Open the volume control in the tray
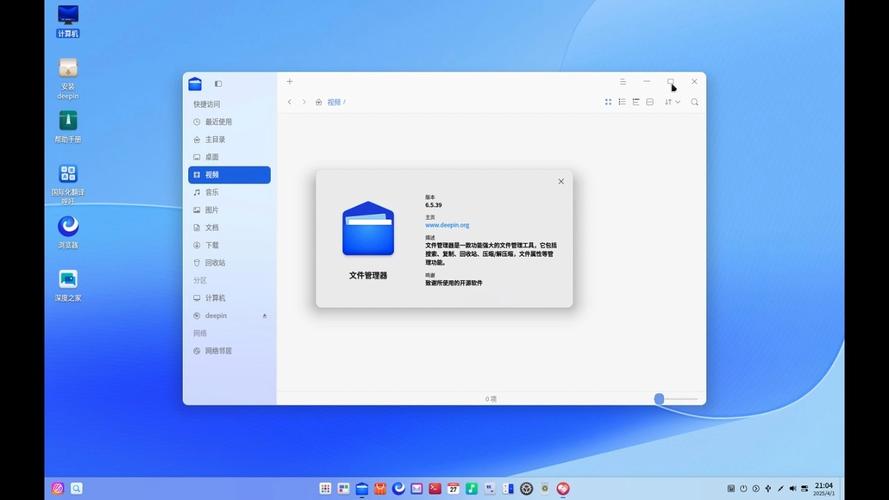 click(x=793, y=488)
